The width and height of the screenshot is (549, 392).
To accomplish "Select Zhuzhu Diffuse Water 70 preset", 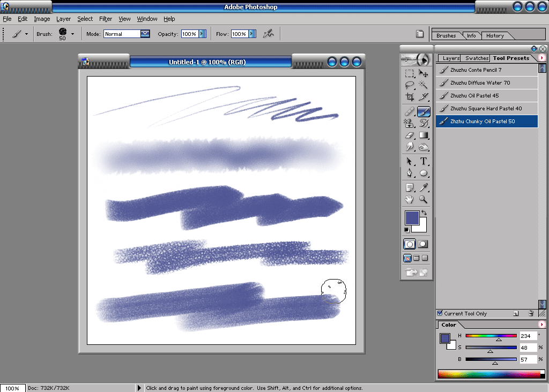I will point(487,83).
